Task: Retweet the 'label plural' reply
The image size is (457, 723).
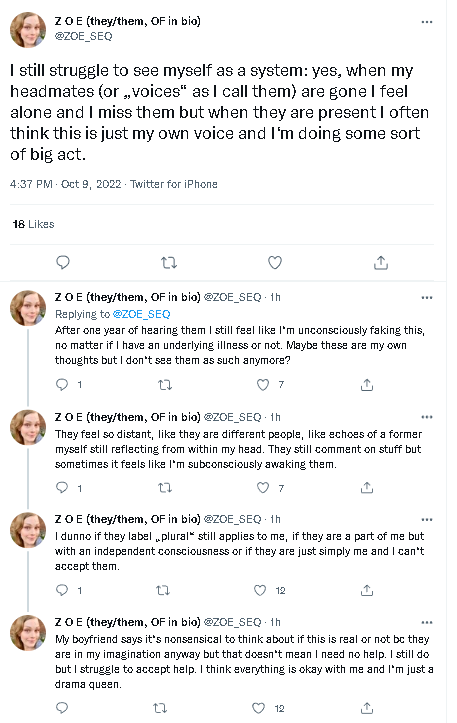Action: click(x=163, y=590)
